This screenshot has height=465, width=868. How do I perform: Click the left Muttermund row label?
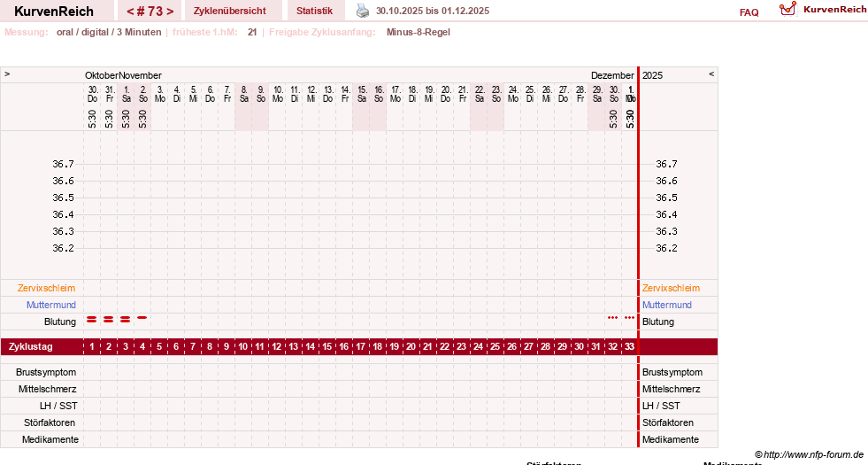[51, 305]
